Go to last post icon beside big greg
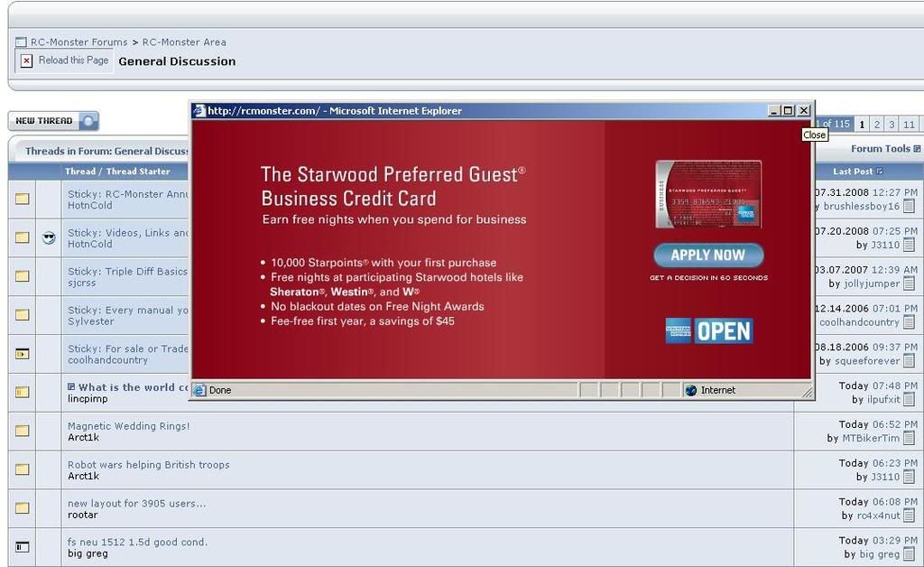 (x=909, y=554)
